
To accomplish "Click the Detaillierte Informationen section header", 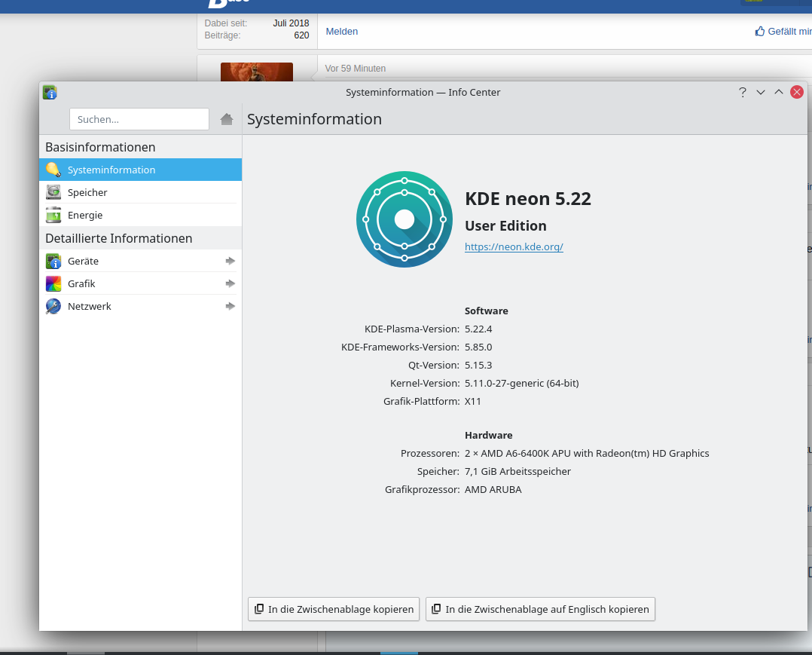I will click(118, 238).
